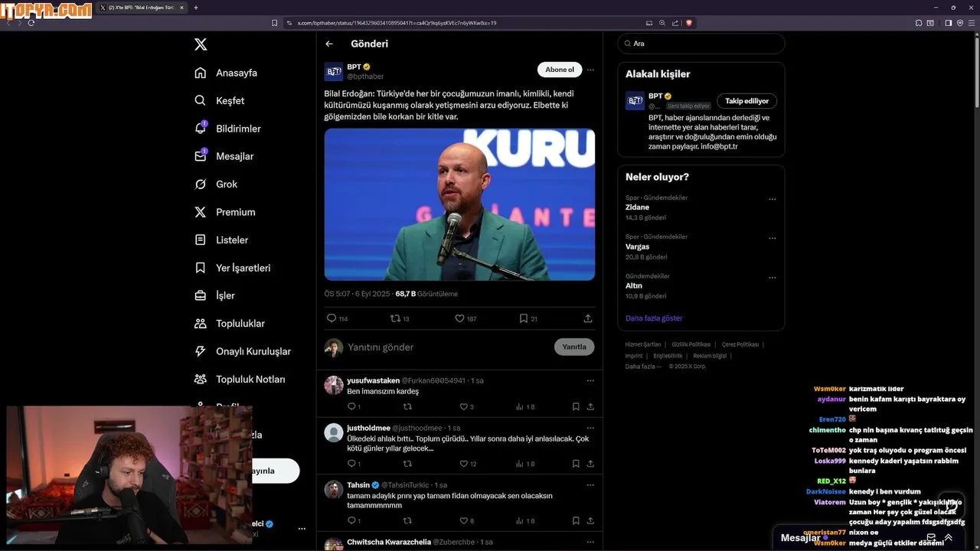Screen dimensions: 980x551
Task: Toggle Takip ediliyor for BPT
Action: click(746, 101)
